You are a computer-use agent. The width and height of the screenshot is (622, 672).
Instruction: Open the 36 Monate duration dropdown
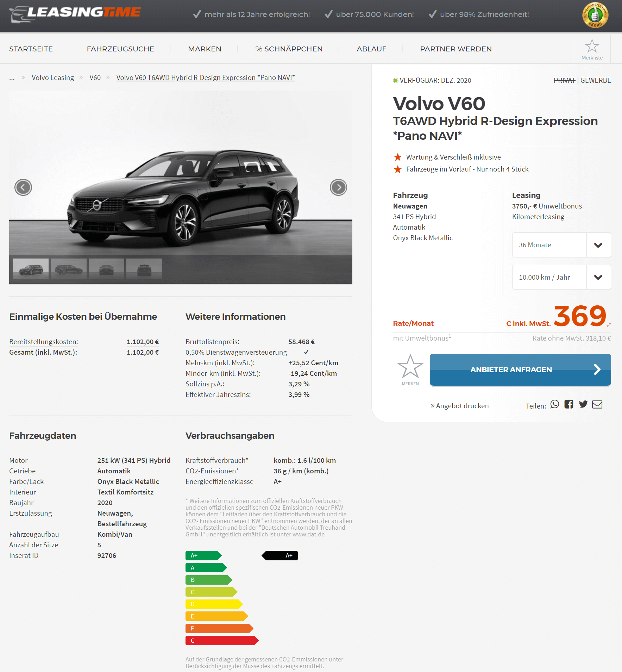pos(561,245)
